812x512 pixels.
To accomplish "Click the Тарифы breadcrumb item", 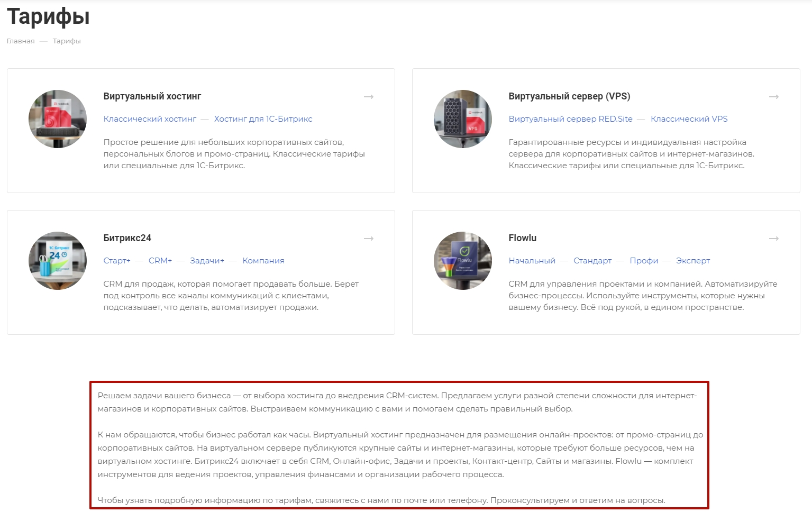I will (67, 41).
